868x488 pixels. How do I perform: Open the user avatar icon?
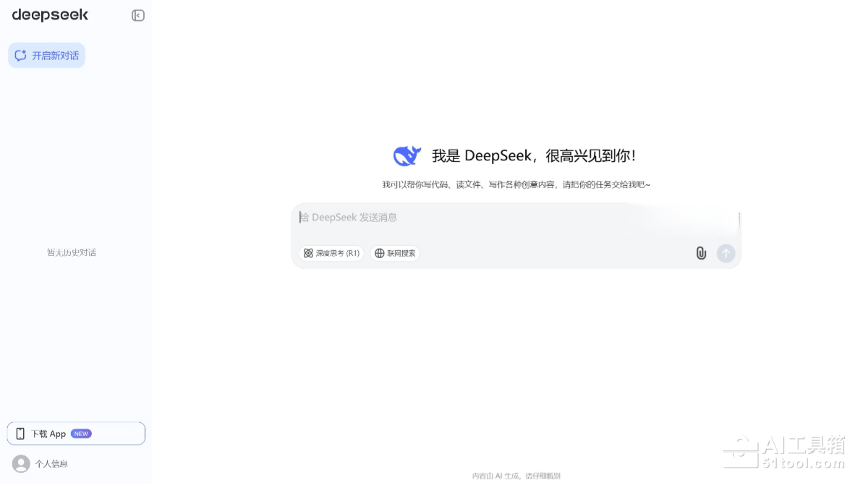click(21, 463)
